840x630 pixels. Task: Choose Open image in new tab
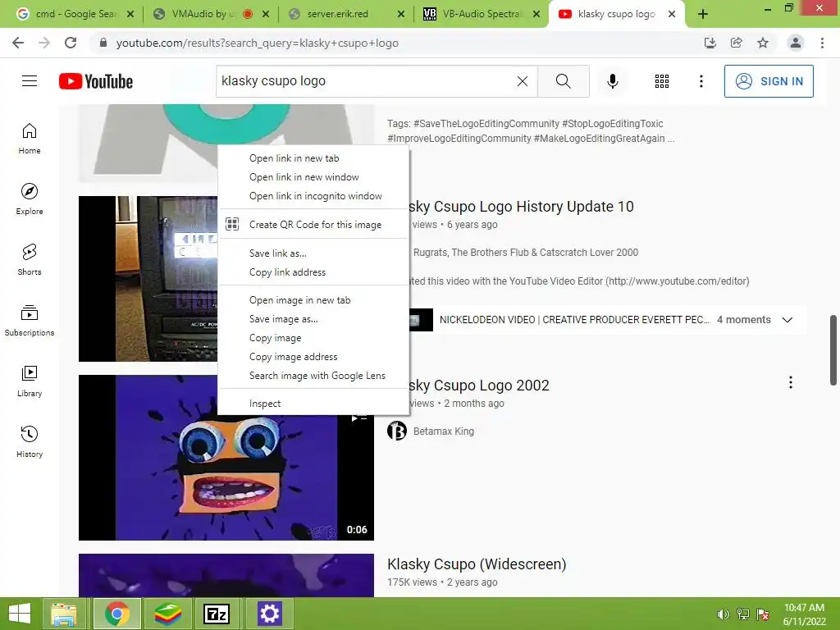pos(313,300)
